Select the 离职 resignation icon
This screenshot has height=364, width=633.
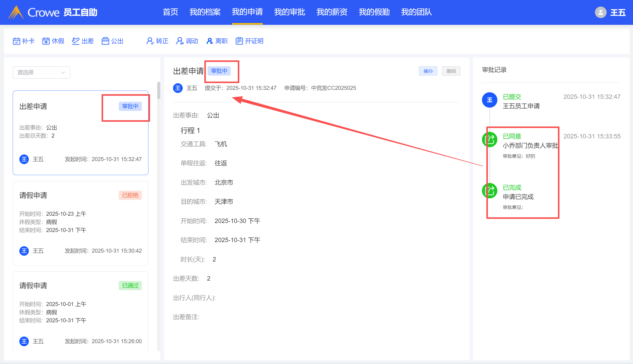(x=209, y=41)
